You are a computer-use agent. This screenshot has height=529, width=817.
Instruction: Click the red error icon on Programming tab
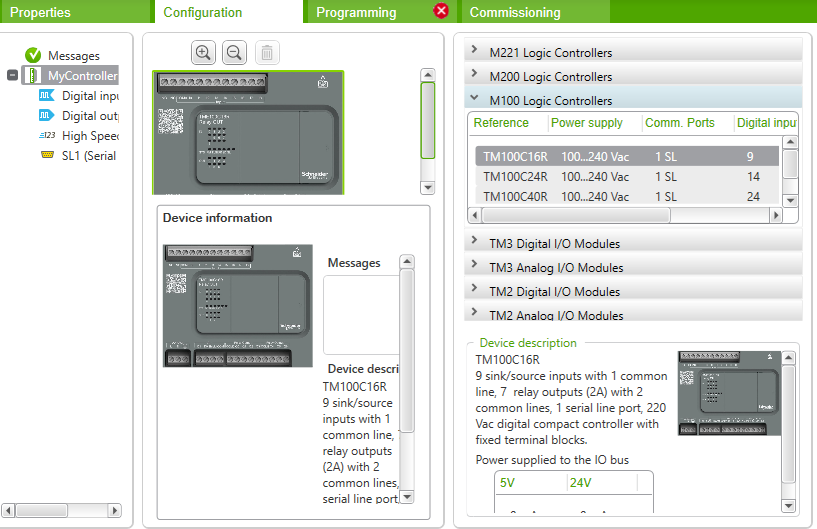[441, 10]
